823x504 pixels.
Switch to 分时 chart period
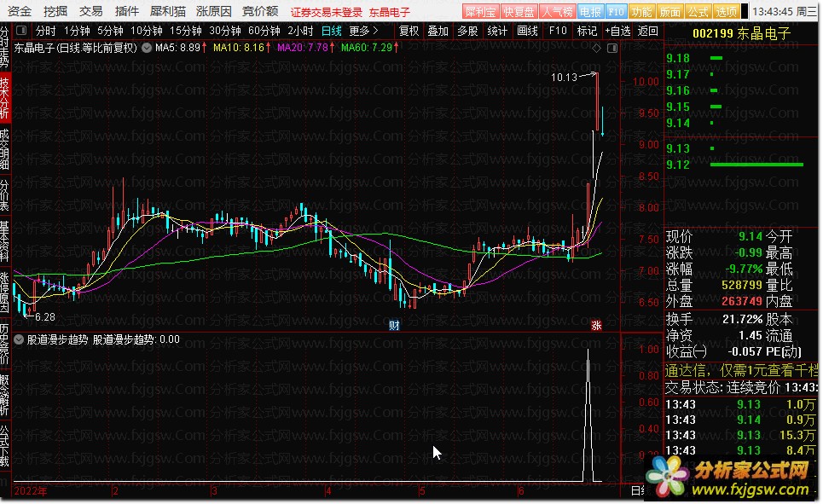point(46,31)
